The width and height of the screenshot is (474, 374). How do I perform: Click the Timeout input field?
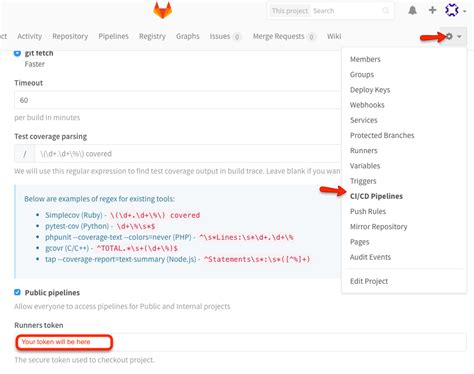click(x=178, y=100)
